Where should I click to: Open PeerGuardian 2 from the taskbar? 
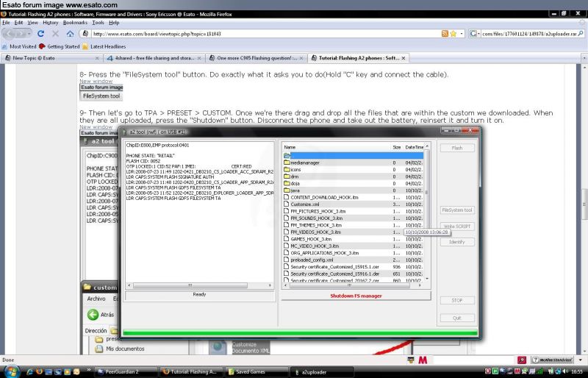click(x=125, y=372)
